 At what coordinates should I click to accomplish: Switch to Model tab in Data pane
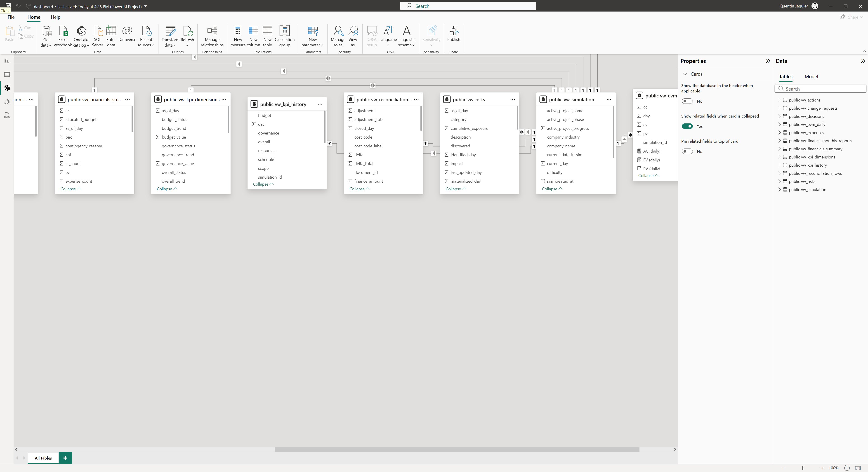pyautogui.click(x=811, y=76)
